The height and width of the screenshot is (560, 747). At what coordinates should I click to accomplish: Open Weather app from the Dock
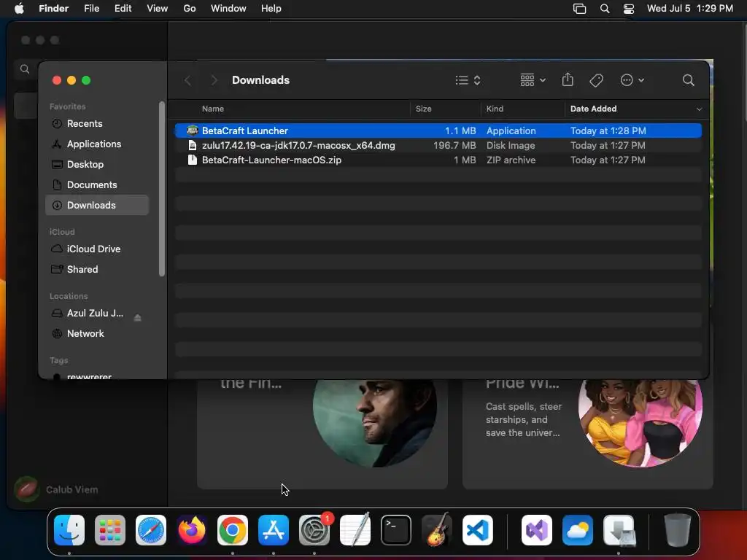pos(578,530)
